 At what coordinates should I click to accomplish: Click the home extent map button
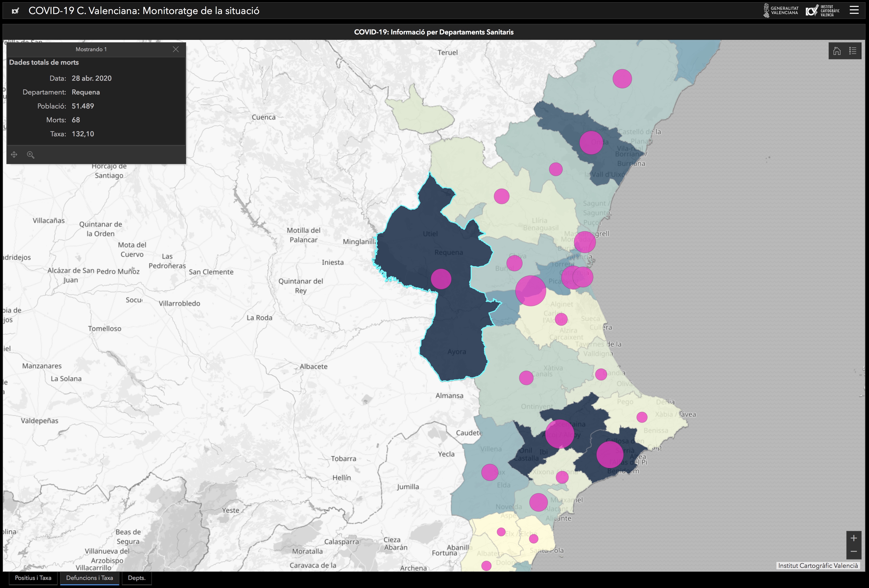pos(837,51)
